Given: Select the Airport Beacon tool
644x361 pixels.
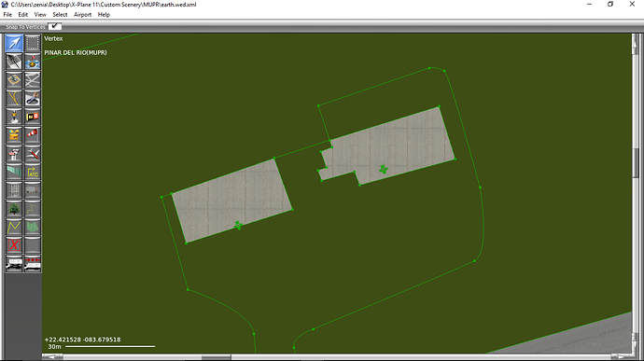Looking at the screenshot, I should (14, 135).
